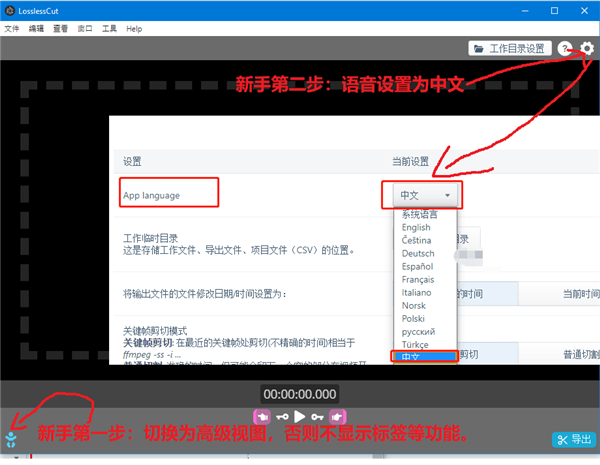Choose Français language option
This screenshot has width=600, height=465.
coord(425,279)
